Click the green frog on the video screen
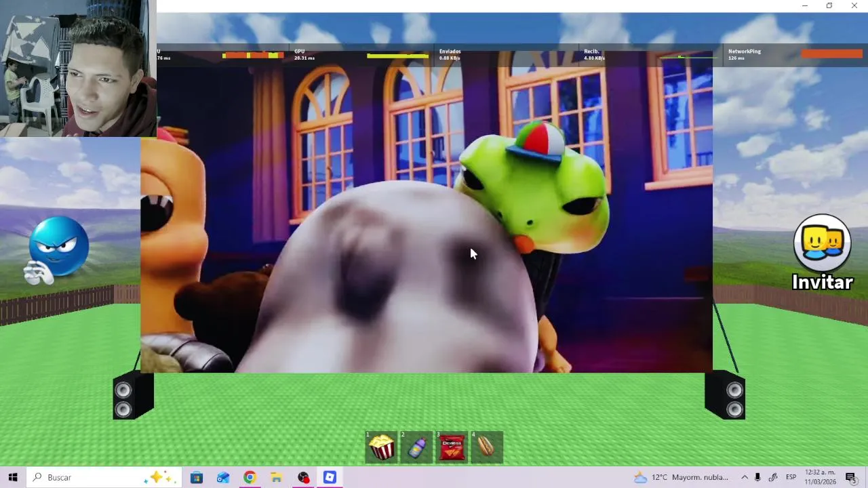Viewport: 868px width, 488px height. 536,186
